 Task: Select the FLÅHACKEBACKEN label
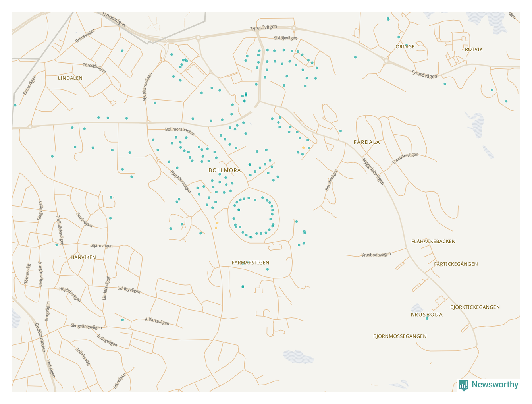coord(433,242)
